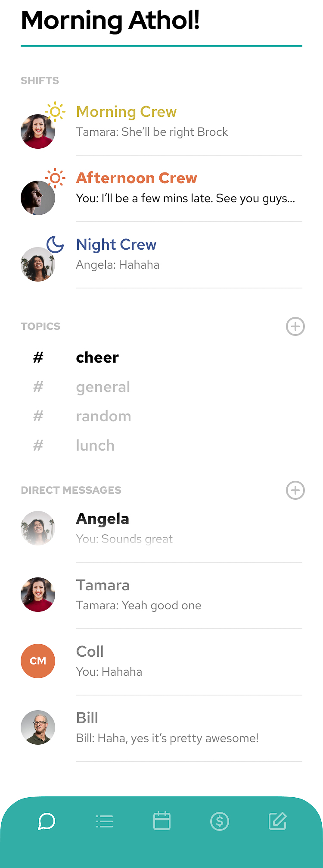Tap Coll's orange CM avatar
The height and width of the screenshot is (868, 323).
pyautogui.click(x=38, y=661)
